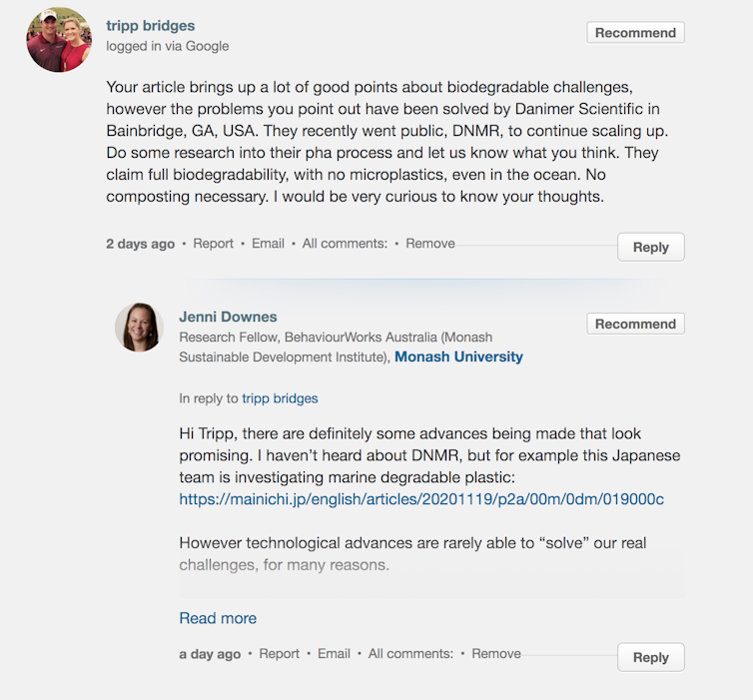Report Jenni Downes' reply
The image size is (753, 700).
point(279,654)
